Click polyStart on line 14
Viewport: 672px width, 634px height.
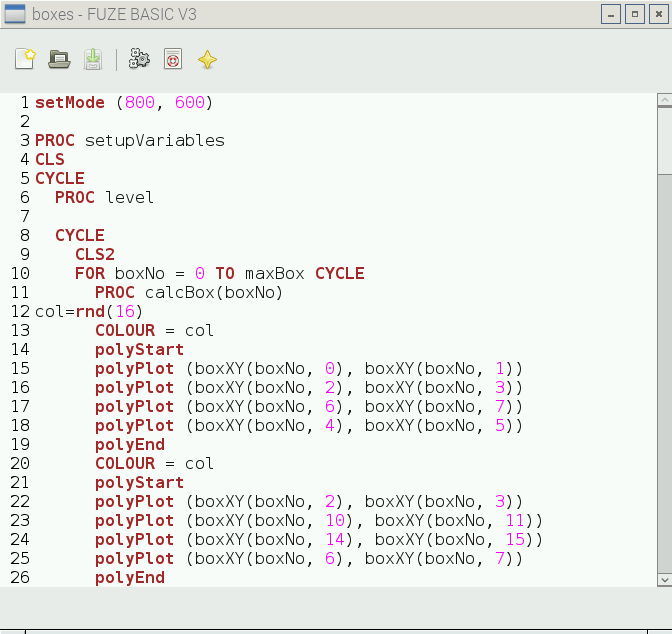click(139, 350)
